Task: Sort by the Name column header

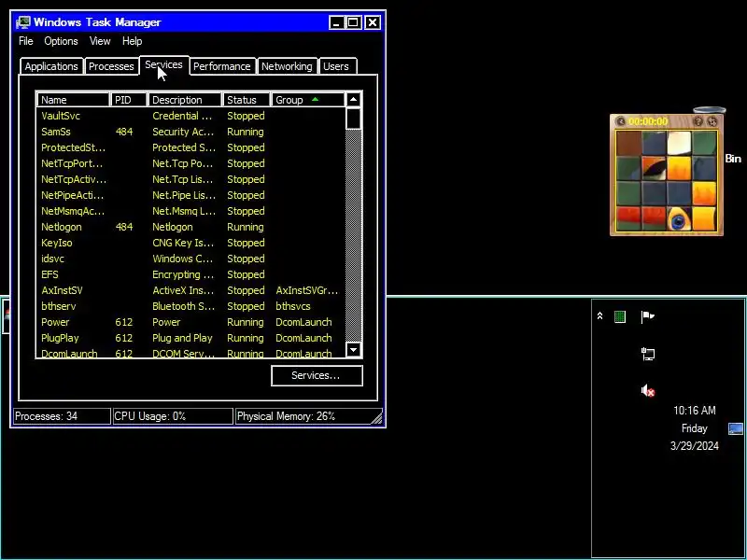Action: click(x=74, y=100)
